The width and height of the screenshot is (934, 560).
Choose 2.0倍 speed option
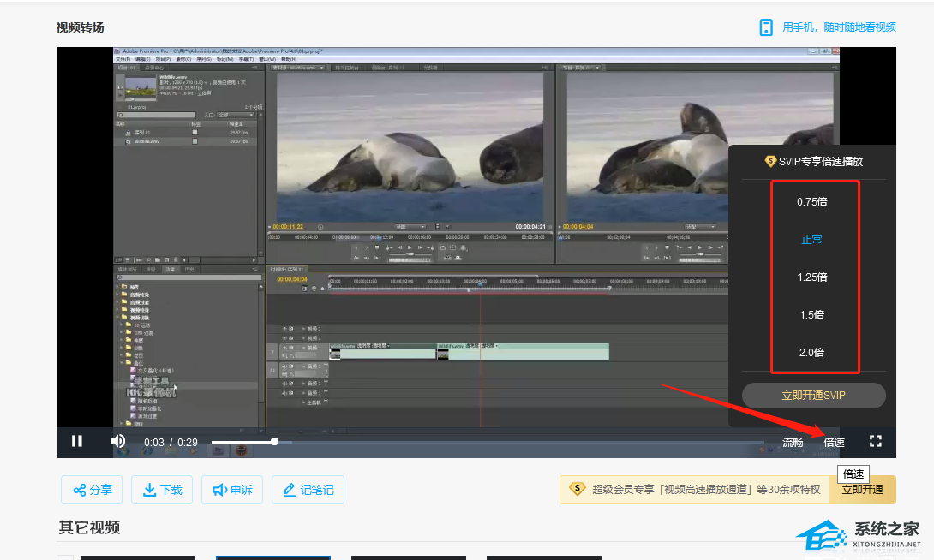(x=811, y=353)
